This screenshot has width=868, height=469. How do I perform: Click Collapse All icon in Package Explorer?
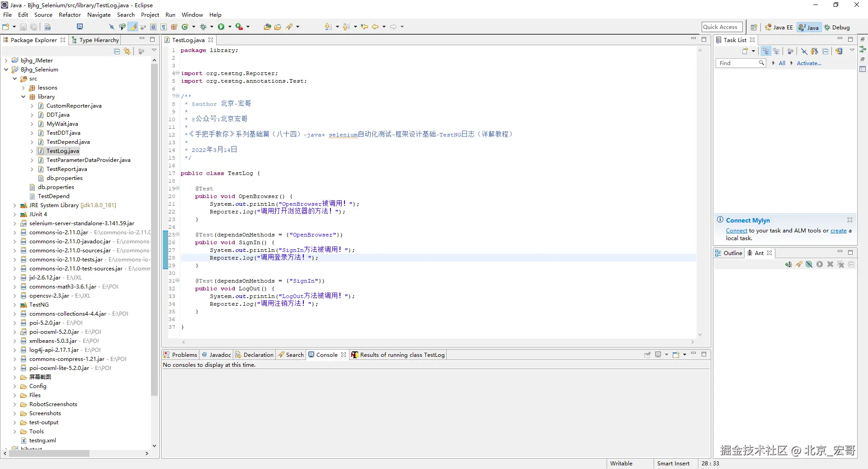point(117,52)
